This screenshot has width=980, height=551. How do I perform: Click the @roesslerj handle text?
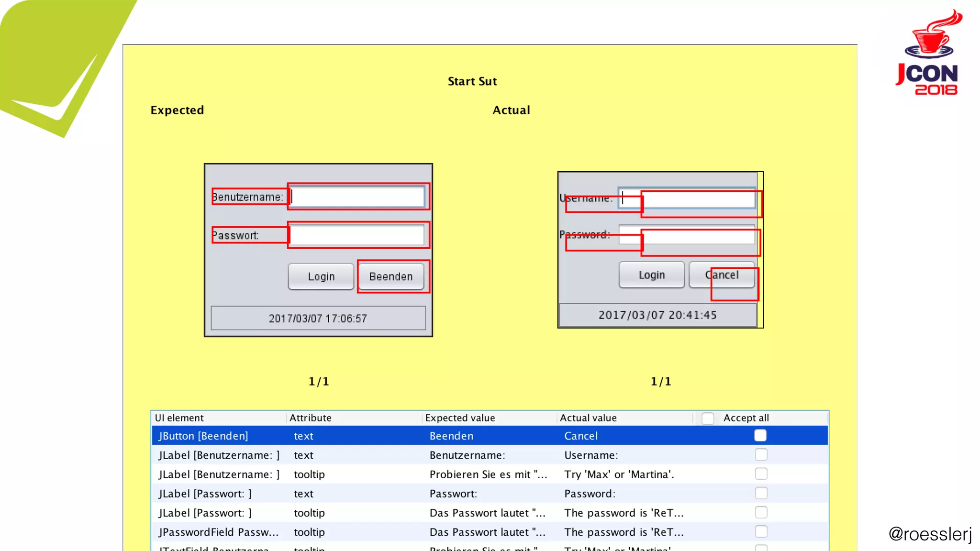[930, 534]
